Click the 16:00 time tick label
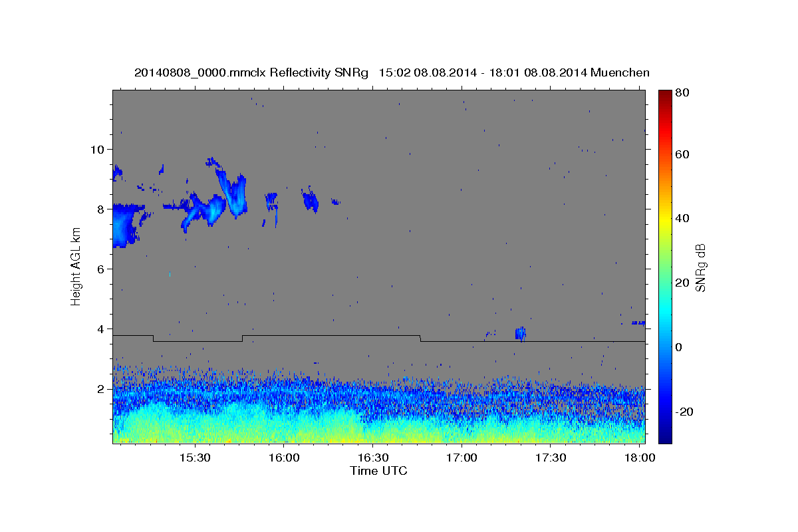The height and width of the screenshot is (532, 798). point(284,458)
